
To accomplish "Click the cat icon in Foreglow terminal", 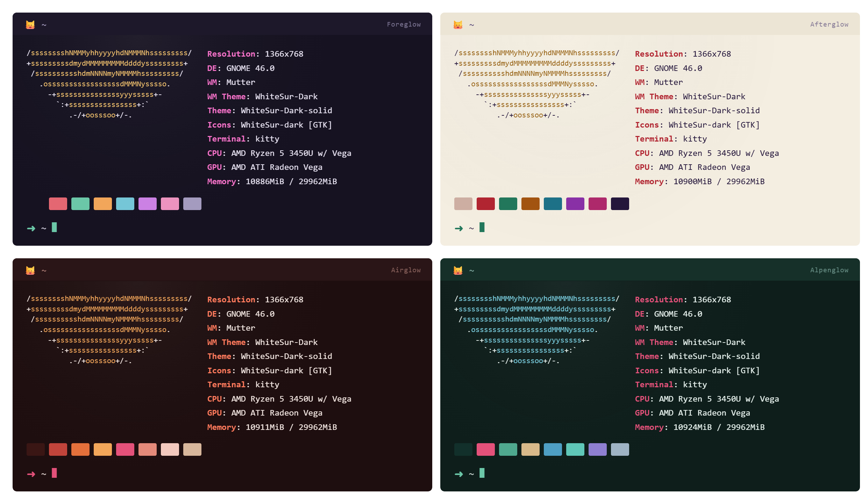I will coord(30,25).
